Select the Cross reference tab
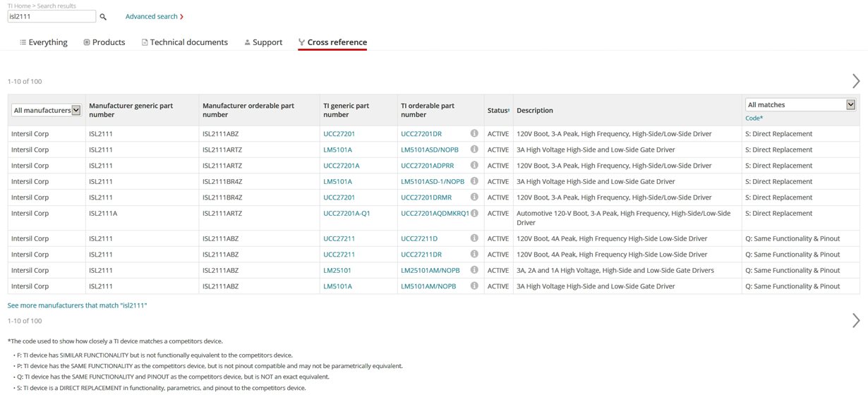The image size is (868, 397). pyautogui.click(x=332, y=42)
